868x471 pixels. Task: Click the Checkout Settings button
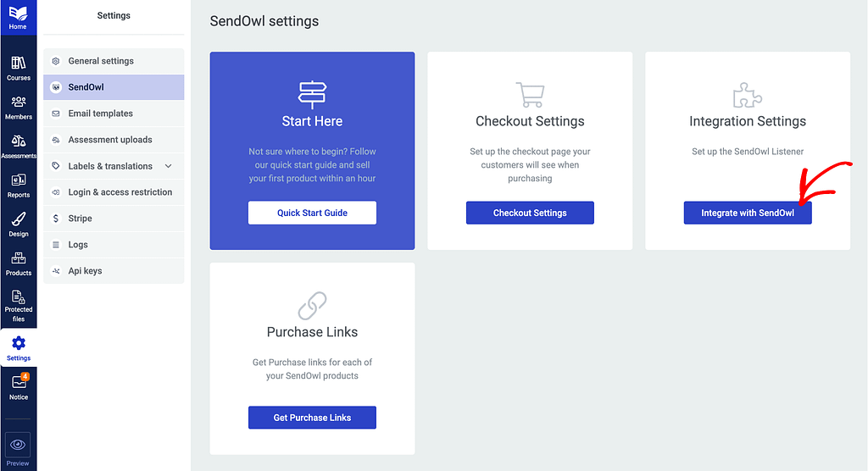point(530,213)
